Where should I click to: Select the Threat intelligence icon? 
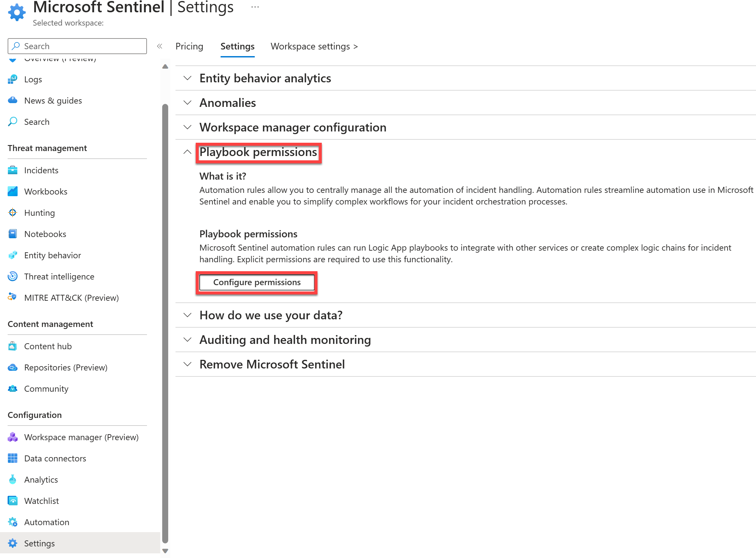point(12,276)
